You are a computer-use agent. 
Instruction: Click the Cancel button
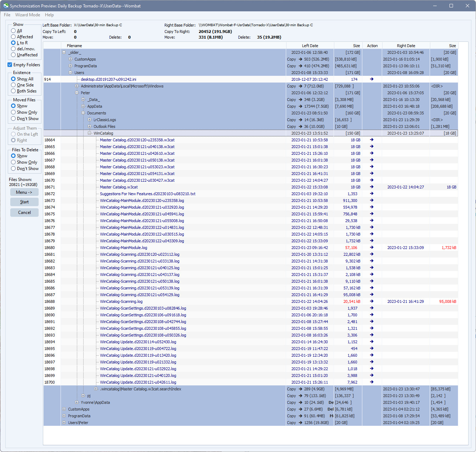coord(24,213)
